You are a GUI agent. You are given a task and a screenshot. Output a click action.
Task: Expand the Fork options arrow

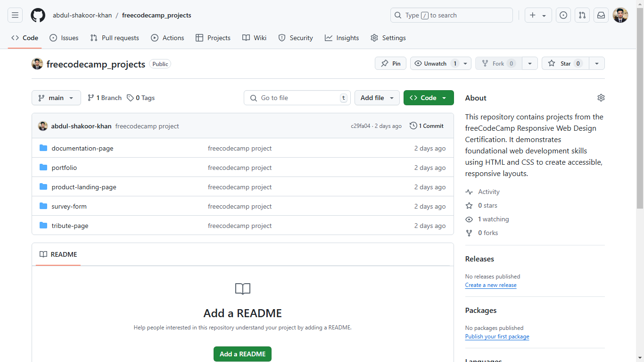(x=530, y=64)
